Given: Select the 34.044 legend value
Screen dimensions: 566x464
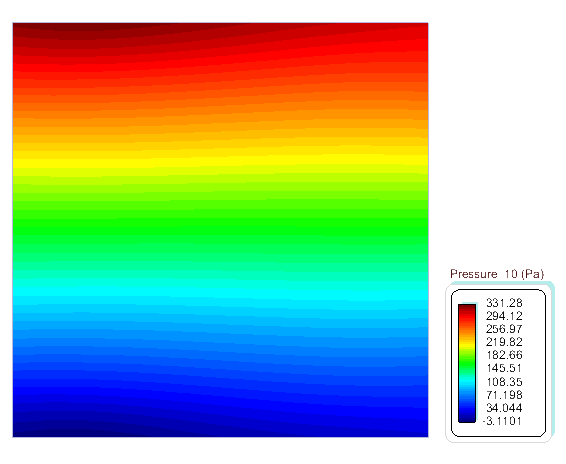Looking at the screenshot, I should click(x=504, y=408).
